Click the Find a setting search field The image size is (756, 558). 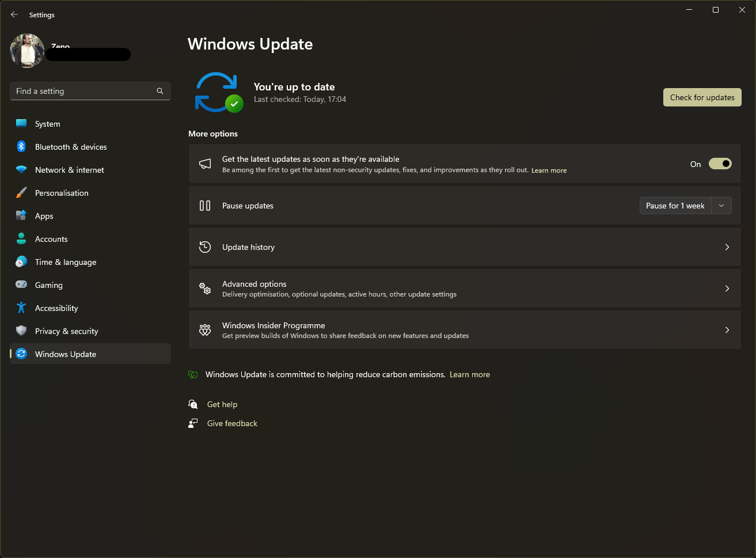[x=81, y=91]
